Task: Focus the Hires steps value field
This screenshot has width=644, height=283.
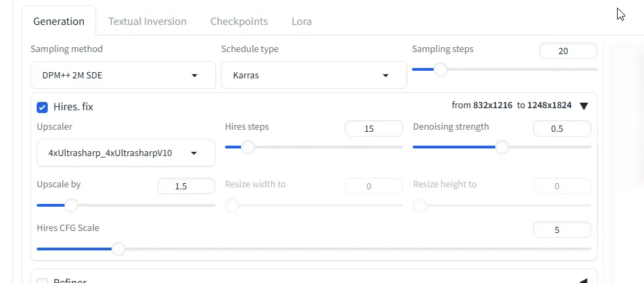Action: [x=373, y=128]
